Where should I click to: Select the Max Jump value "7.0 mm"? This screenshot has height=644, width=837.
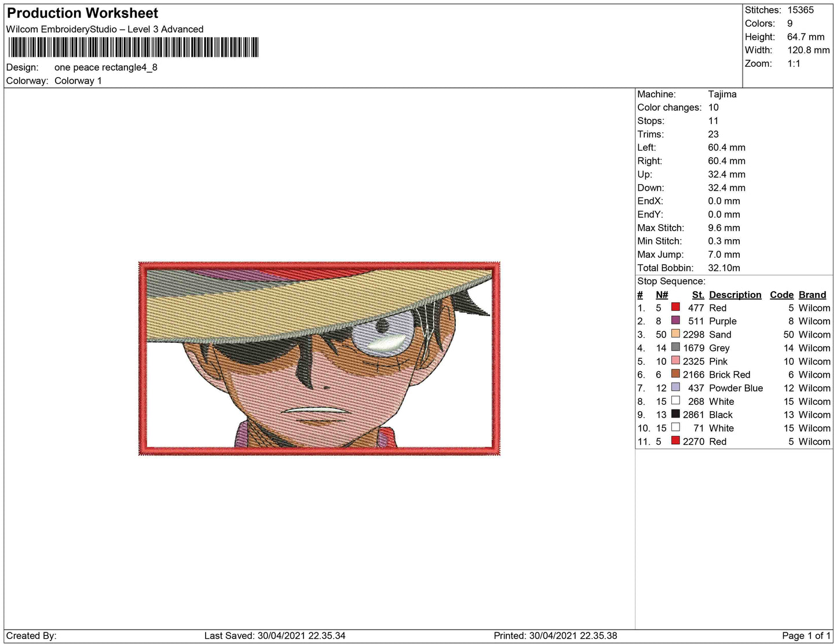724,254
